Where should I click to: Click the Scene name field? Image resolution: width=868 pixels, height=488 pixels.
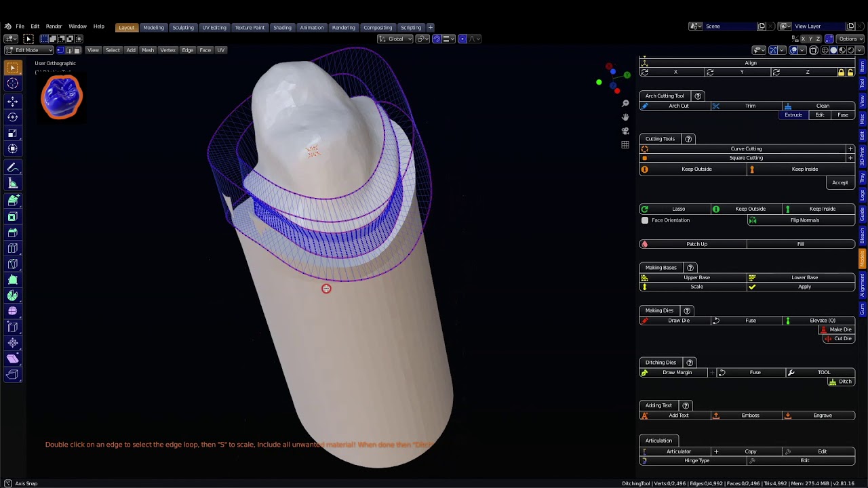coord(730,26)
